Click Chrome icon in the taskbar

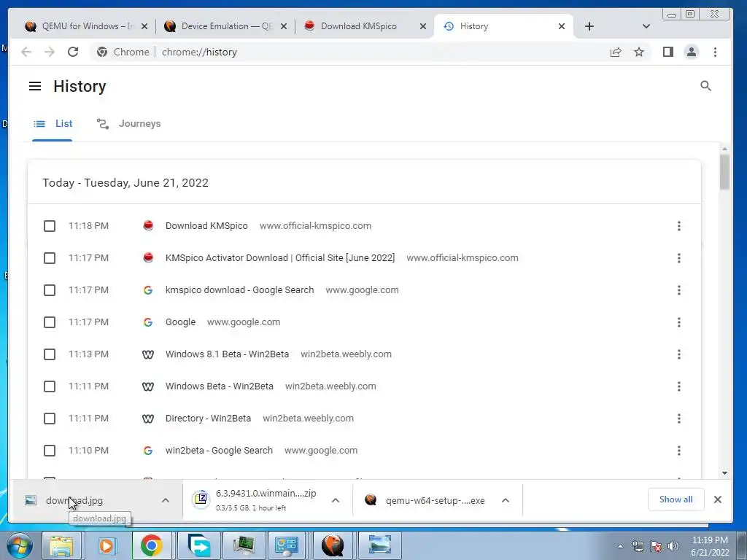click(152, 545)
